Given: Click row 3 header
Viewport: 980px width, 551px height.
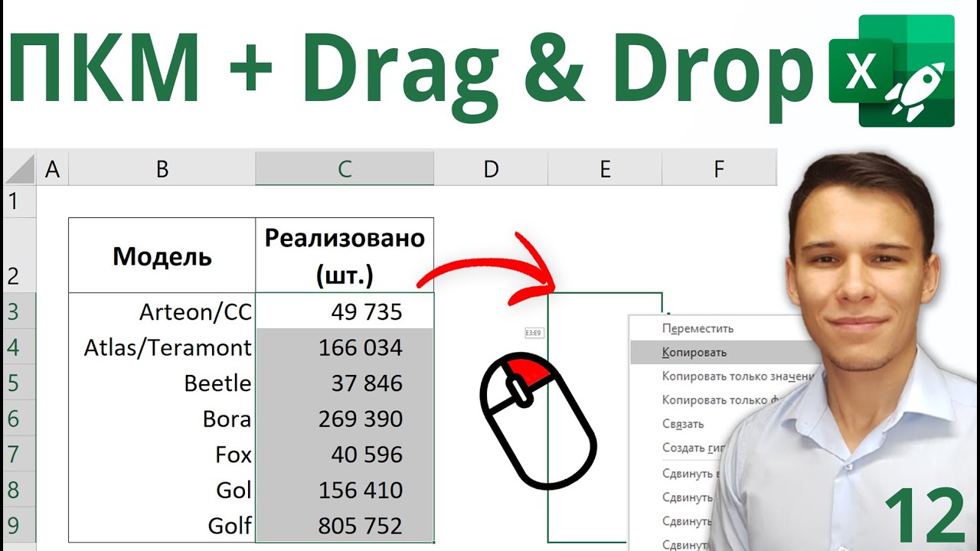Looking at the screenshot, I should pos(20,311).
